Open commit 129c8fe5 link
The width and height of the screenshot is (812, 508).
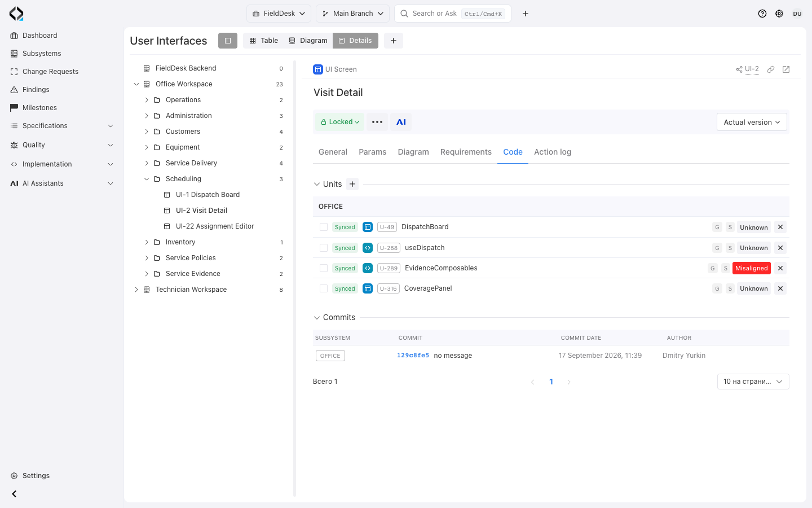[413, 356]
